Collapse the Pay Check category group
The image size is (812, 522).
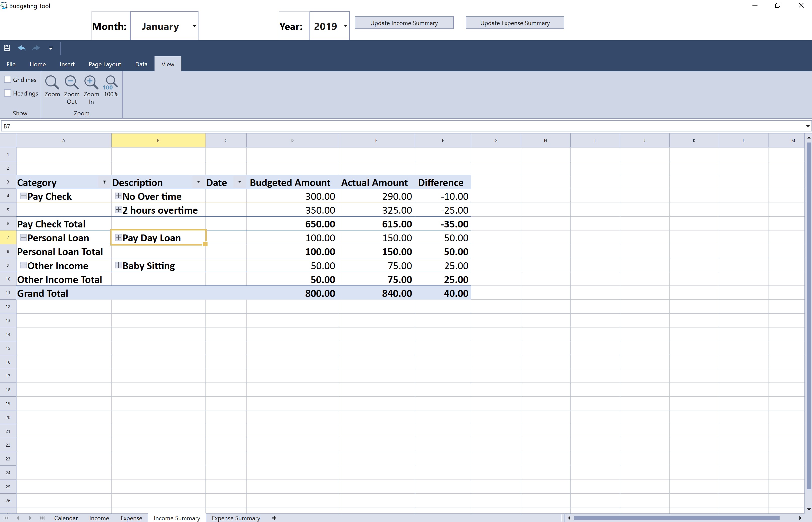(23, 196)
